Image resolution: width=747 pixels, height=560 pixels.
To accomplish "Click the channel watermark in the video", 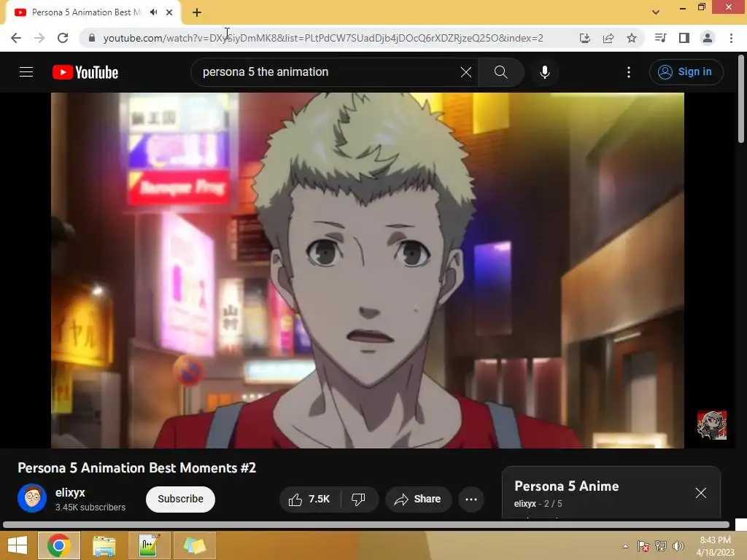I will [x=712, y=425].
